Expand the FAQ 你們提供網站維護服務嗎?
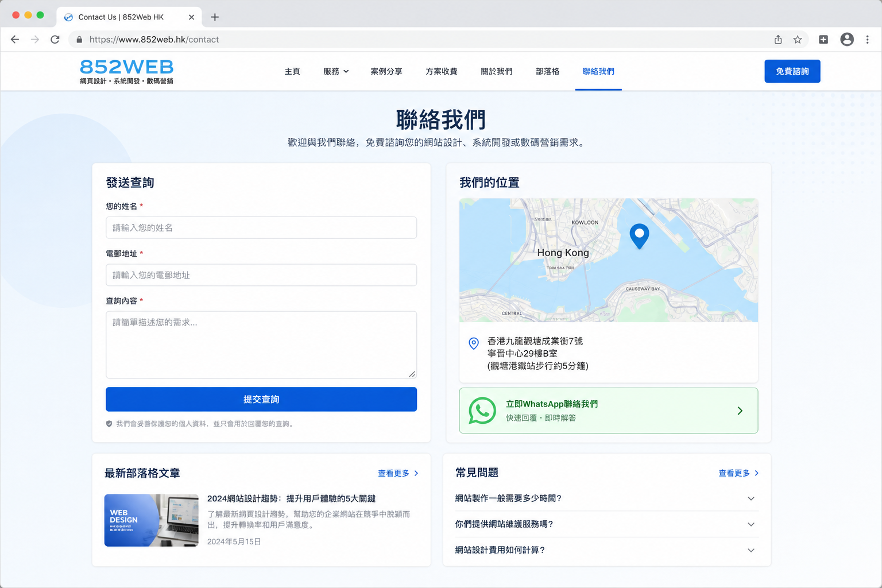Image resolution: width=882 pixels, height=588 pixels. tap(607, 524)
